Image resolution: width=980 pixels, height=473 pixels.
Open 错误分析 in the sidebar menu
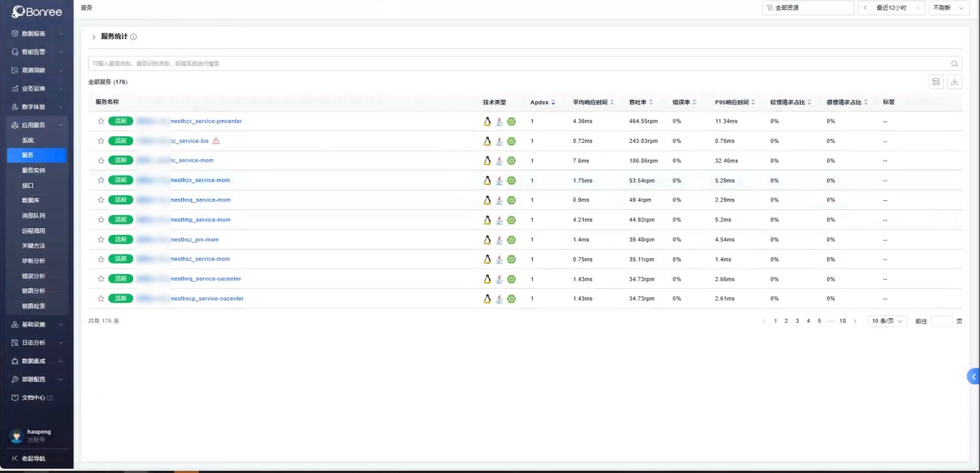click(33, 276)
